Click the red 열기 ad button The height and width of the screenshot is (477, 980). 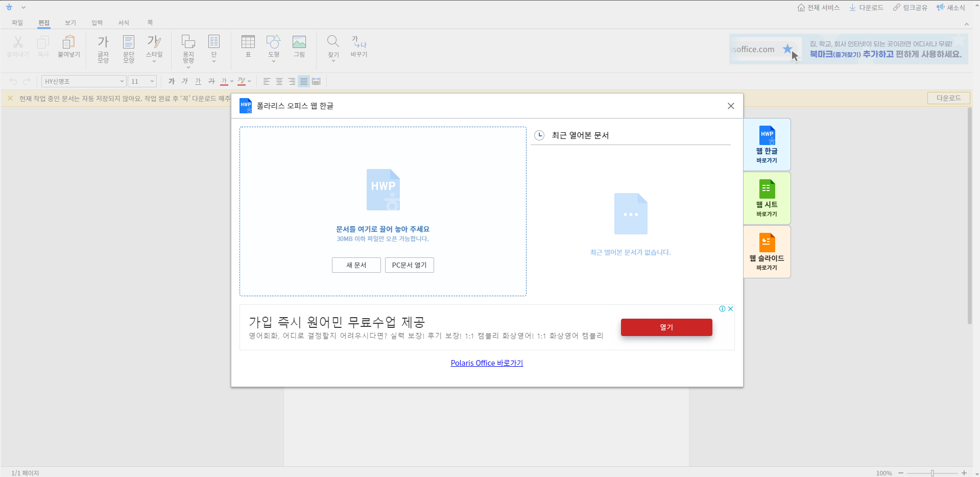pyautogui.click(x=666, y=327)
